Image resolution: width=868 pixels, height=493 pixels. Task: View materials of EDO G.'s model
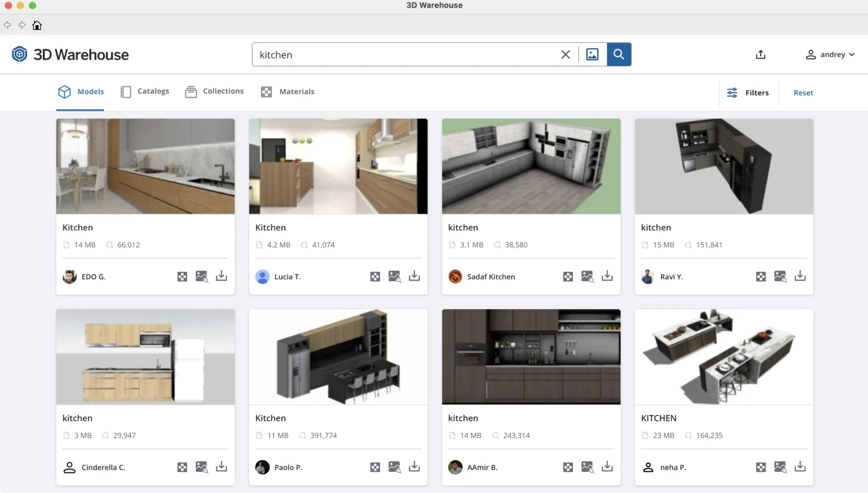coord(182,276)
